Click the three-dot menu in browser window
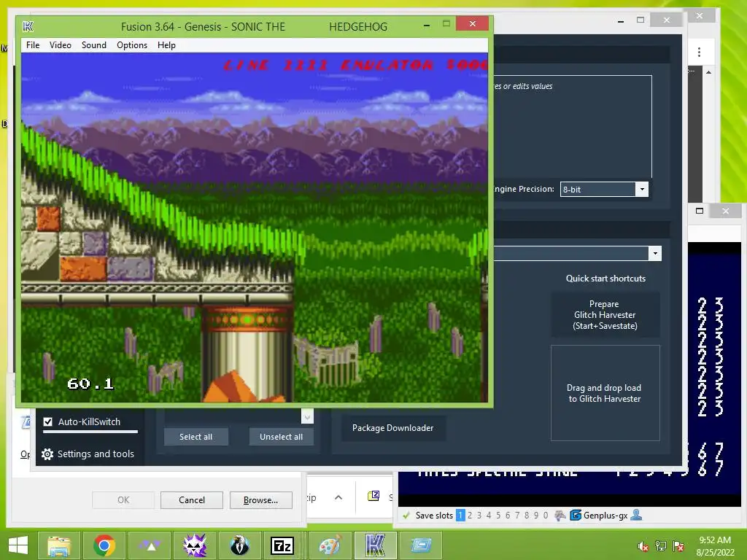This screenshot has height=560, width=747. pyautogui.click(x=699, y=52)
